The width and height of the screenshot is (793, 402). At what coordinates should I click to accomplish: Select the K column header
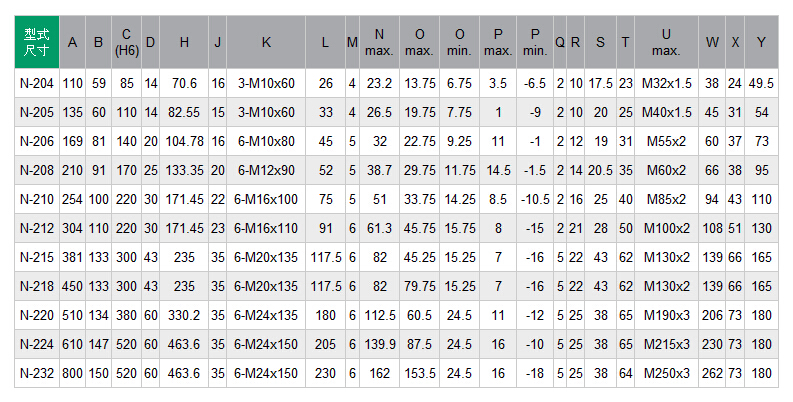pyautogui.click(x=265, y=42)
